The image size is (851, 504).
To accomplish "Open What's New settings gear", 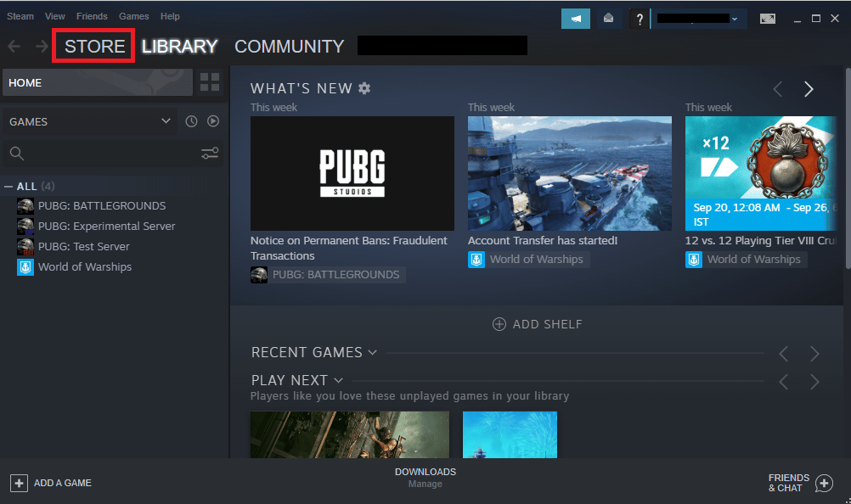I will pos(364,88).
